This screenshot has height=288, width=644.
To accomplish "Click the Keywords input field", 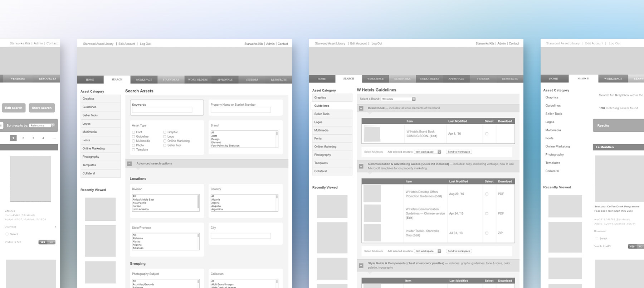I will [x=162, y=110].
